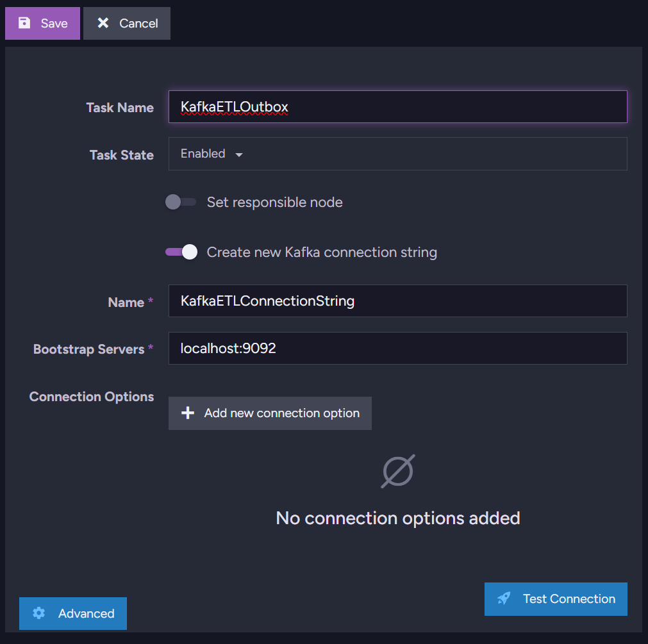This screenshot has width=648, height=644.
Task: Enable the Set responsible node switch
Action: point(180,202)
